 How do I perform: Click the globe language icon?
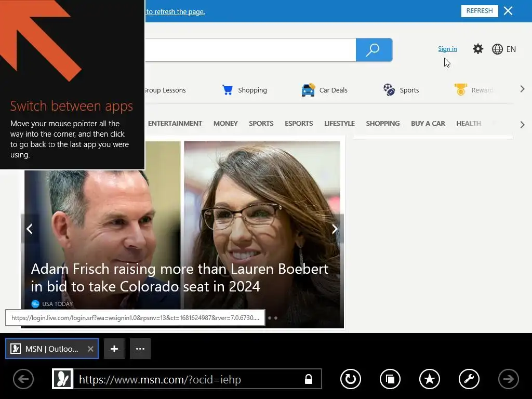[497, 49]
